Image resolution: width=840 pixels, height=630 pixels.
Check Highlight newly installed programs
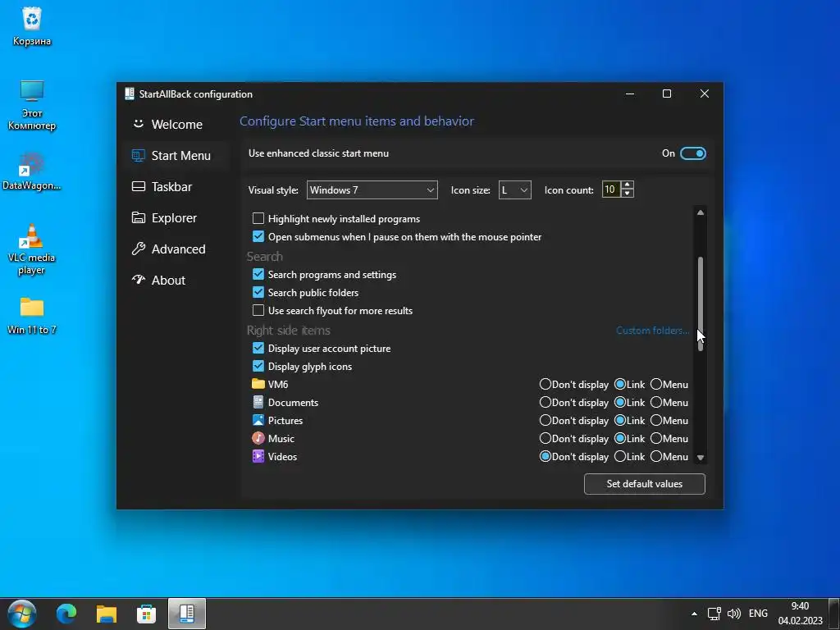click(x=258, y=218)
